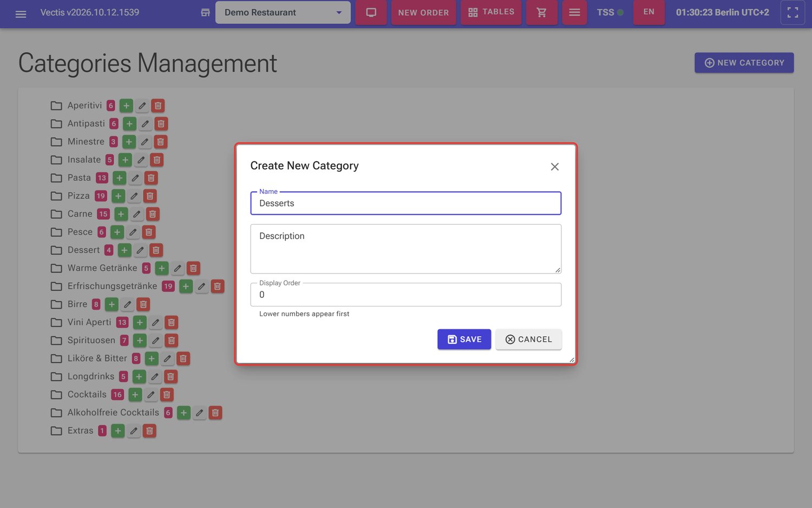Click the Extras folder icon

click(x=56, y=431)
